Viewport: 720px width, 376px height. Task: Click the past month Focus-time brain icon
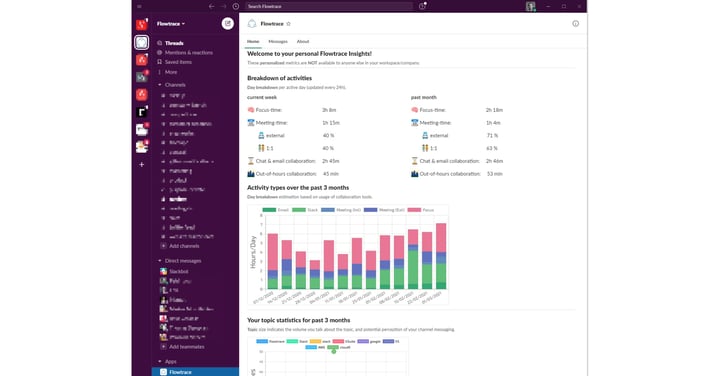(415, 110)
